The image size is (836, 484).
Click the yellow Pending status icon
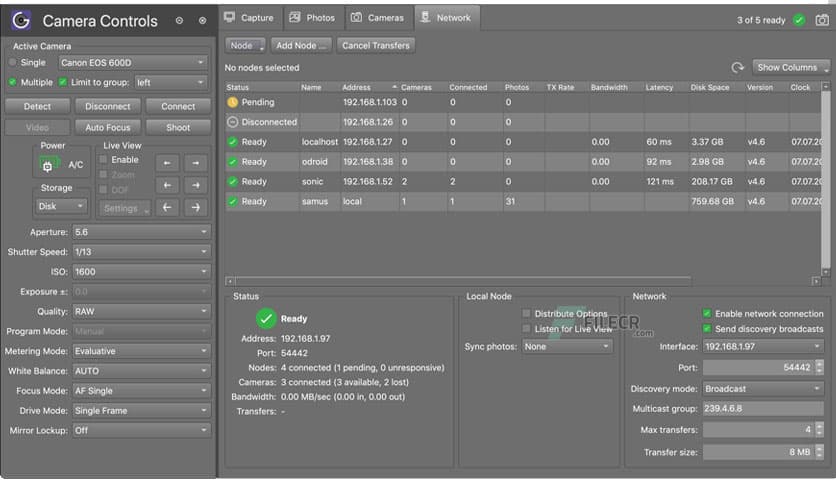pyautogui.click(x=232, y=102)
